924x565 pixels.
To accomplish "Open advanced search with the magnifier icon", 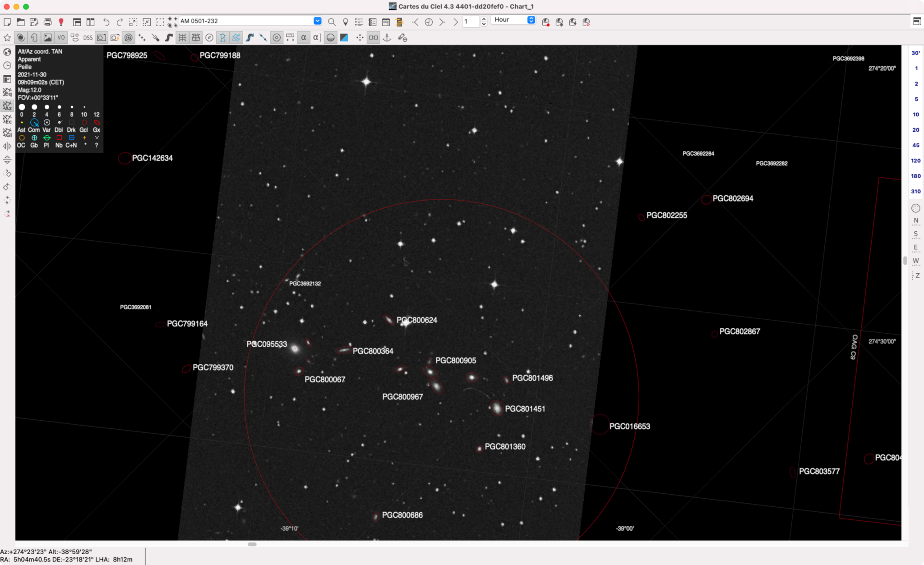I will pyautogui.click(x=332, y=22).
